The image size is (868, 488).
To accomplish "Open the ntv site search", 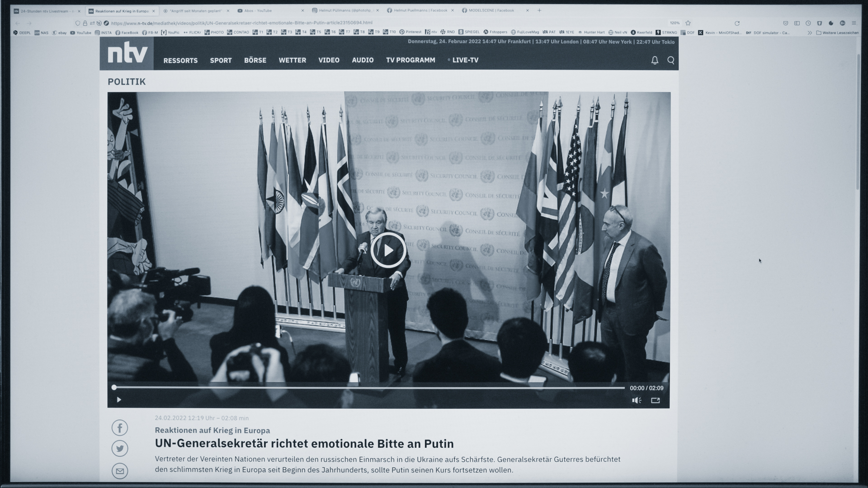I will [x=671, y=60].
